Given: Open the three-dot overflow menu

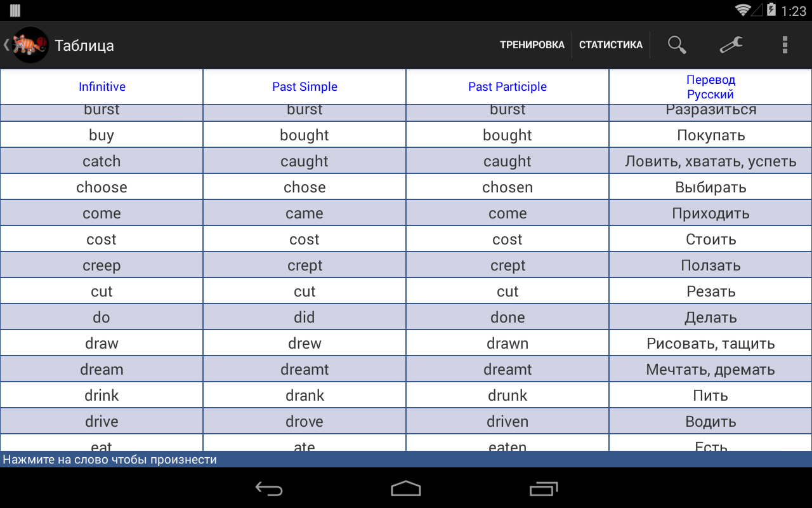Looking at the screenshot, I should point(785,45).
